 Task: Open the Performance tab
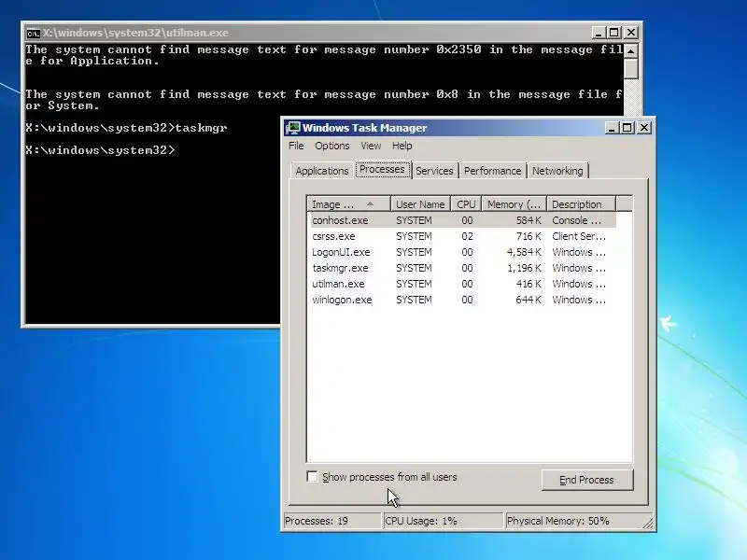pyautogui.click(x=493, y=171)
